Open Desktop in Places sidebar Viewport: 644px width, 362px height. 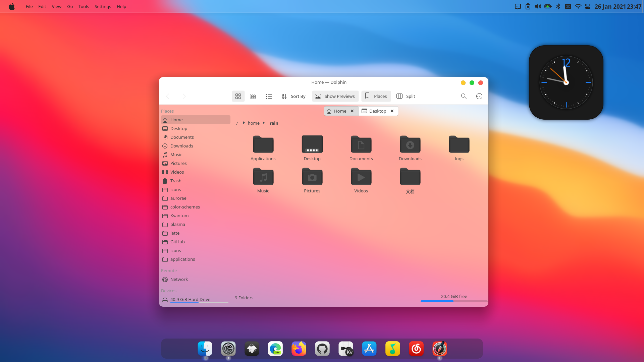coord(196,128)
